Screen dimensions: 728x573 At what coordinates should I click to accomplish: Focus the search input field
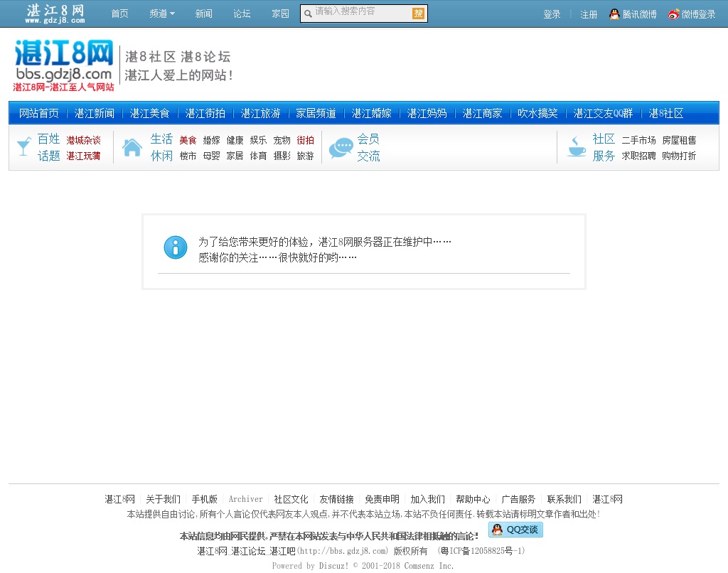point(361,13)
